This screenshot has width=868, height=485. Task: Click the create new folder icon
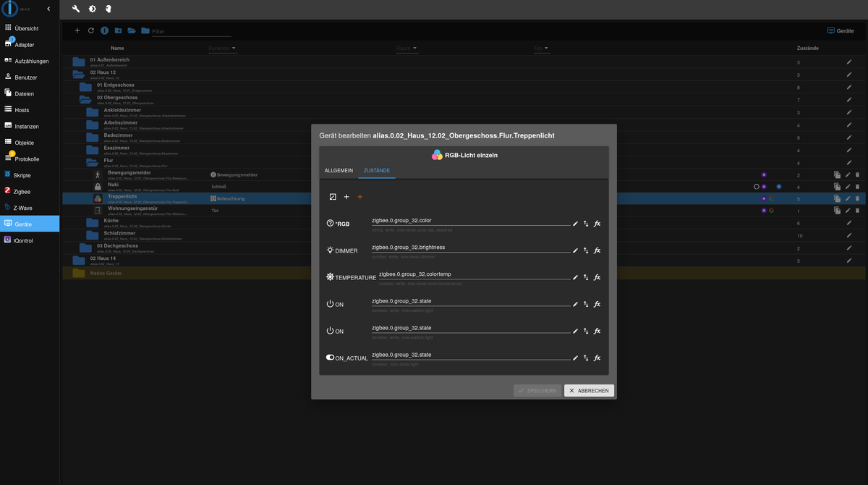(118, 30)
